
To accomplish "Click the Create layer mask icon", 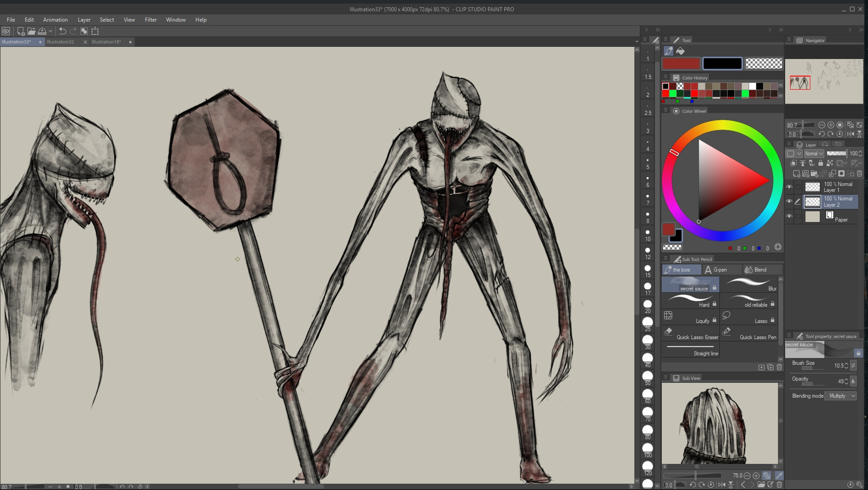I will click(841, 173).
